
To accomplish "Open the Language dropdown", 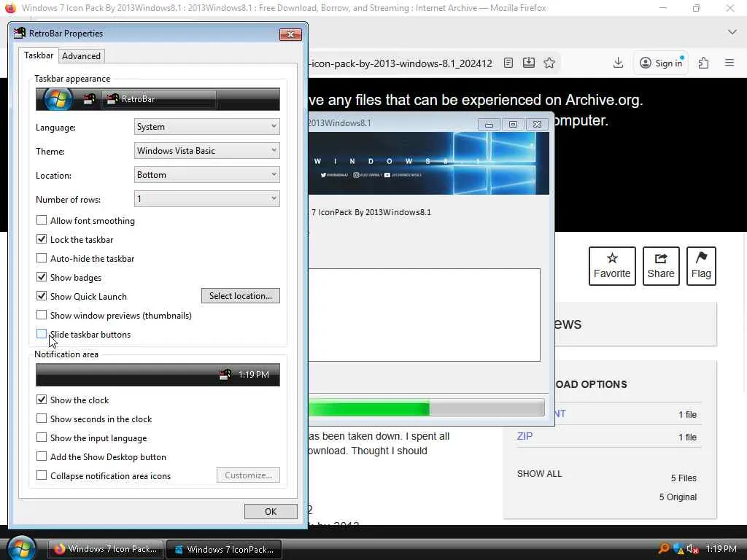I will click(206, 127).
